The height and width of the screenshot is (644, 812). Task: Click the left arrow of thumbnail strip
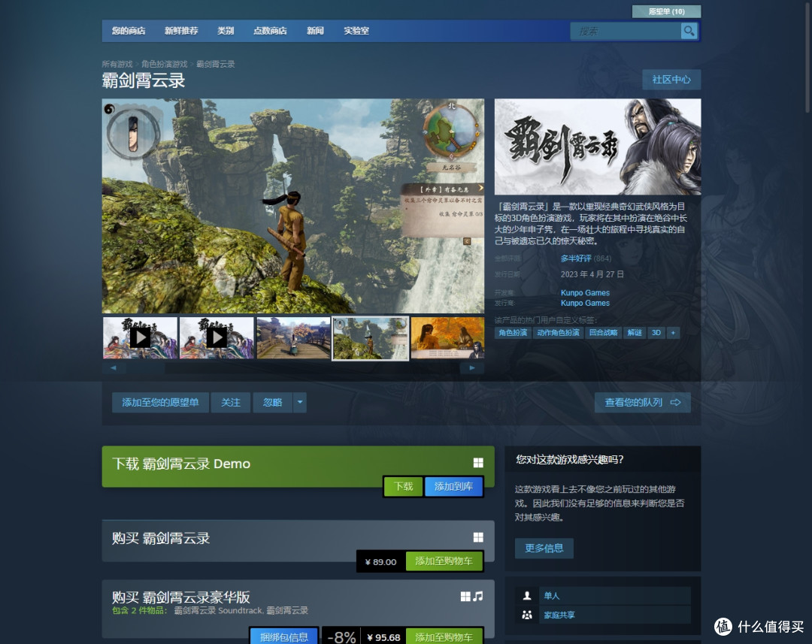coord(113,368)
